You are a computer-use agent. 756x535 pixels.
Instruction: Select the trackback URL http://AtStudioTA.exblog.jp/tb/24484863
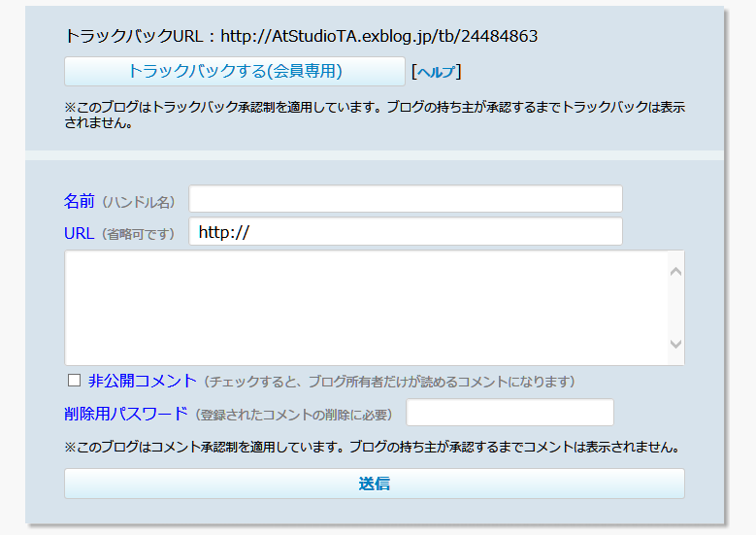[378, 36]
